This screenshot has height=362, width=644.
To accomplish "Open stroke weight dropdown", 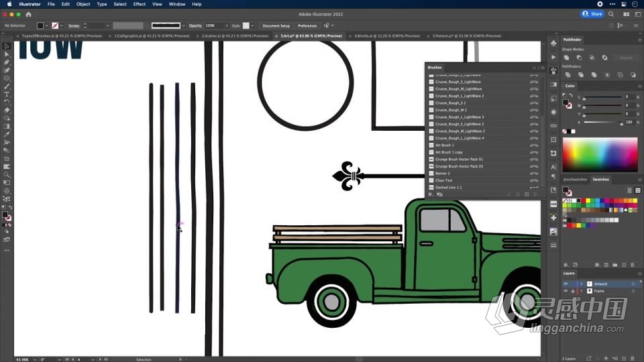I will coord(107,25).
